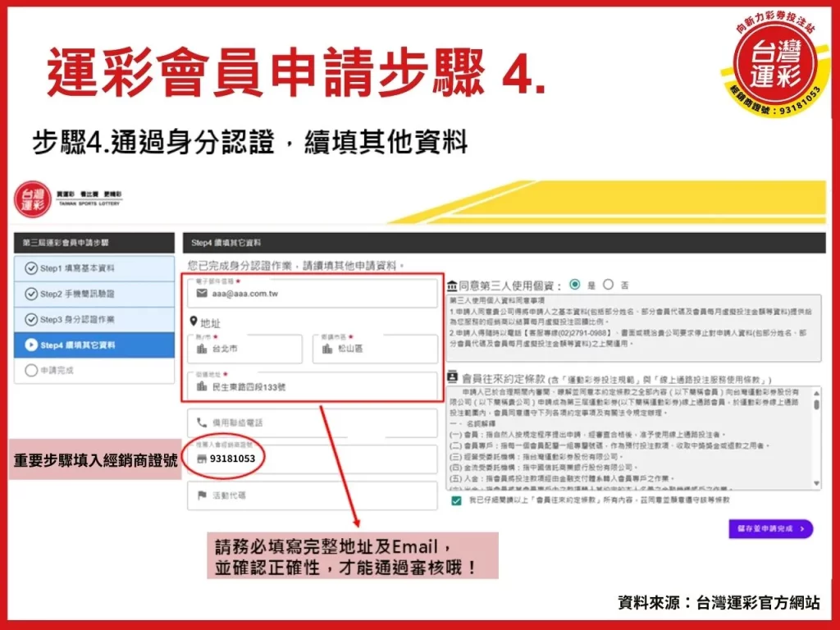Image resolution: width=840 pixels, height=630 pixels.
Task: Click the ID card icon beside 會員往來約定條款
Action: 450,374
